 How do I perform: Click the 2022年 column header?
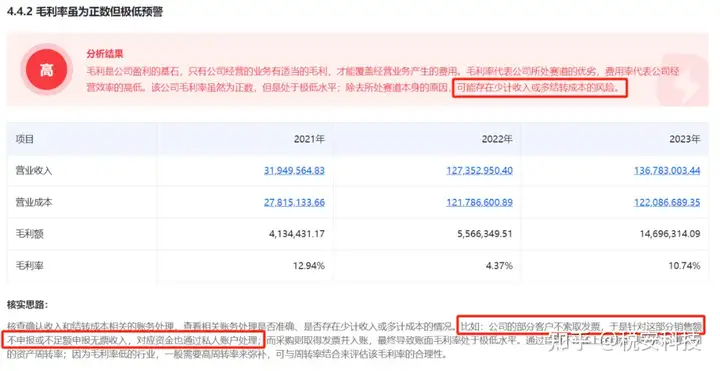pyautogui.click(x=497, y=139)
